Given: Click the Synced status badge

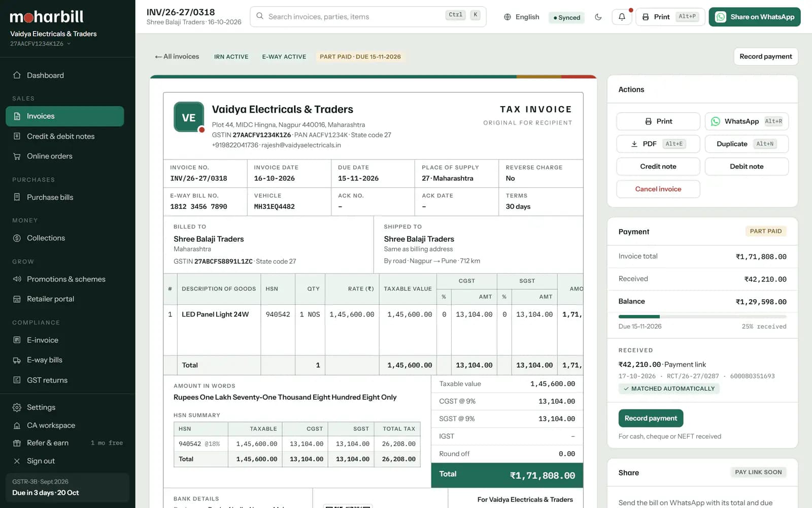Looking at the screenshot, I should [x=566, y=17].
